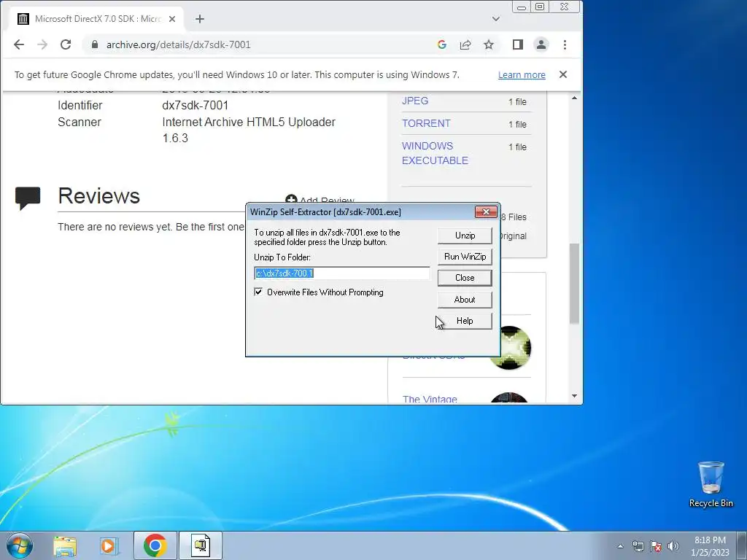
Task: Select the Microsoft DirectX 7.0 SDK tab
Action: point(96,19)
